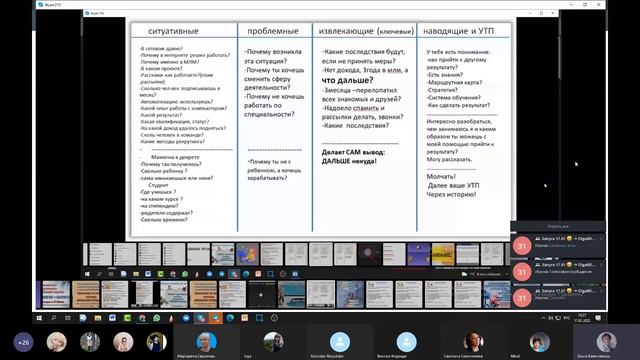Open File Explorer from the taskbar

point(98,318)
